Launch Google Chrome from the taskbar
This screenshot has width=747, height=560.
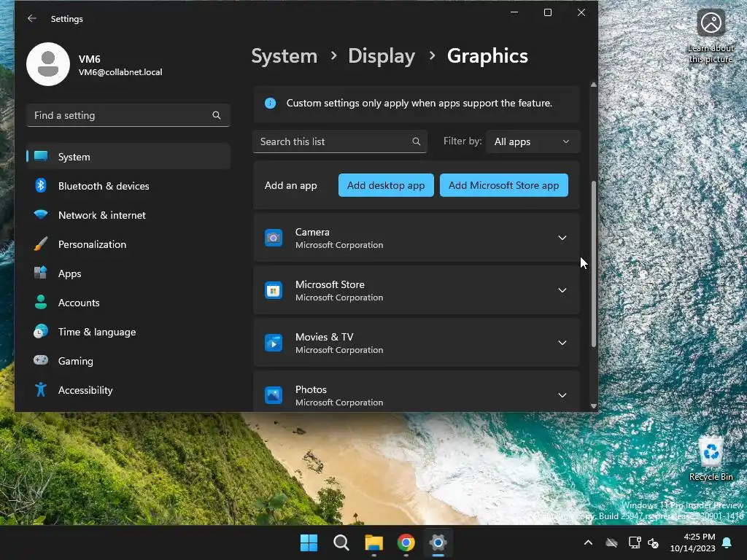[x=406, y=542]
